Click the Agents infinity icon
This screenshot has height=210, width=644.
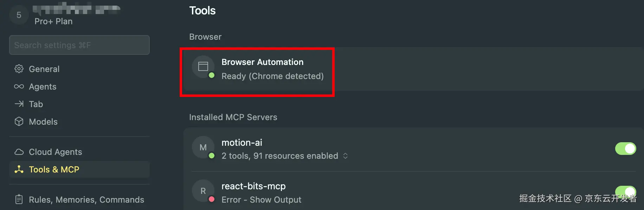[19, 86]
